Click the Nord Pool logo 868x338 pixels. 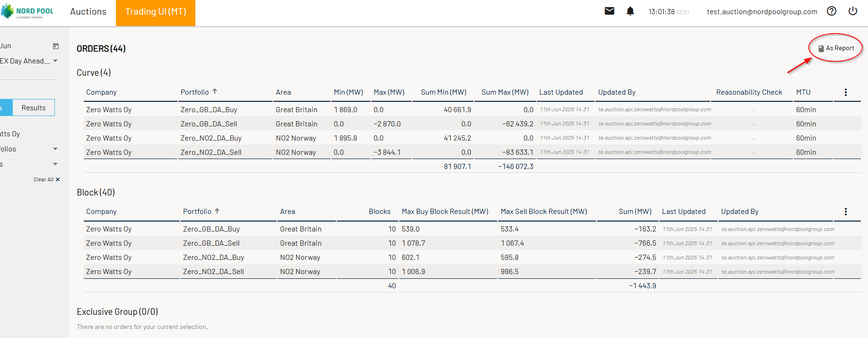(27, 11)
